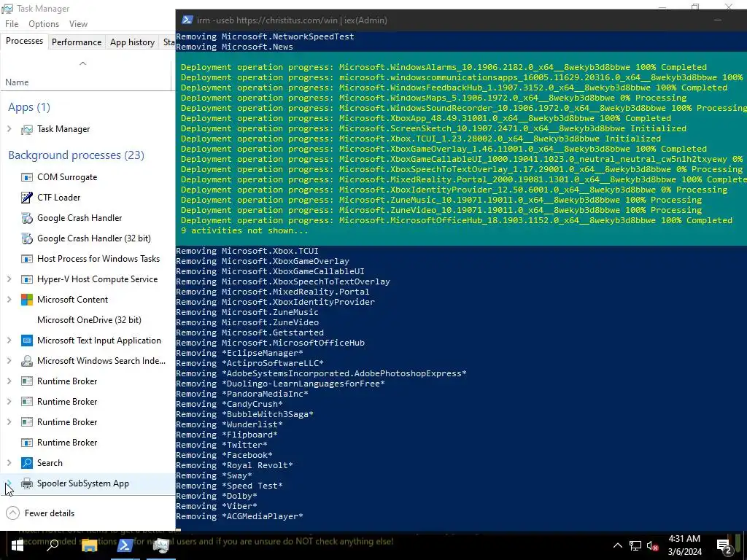Click the magnifier icon of the Search process
747x560 pixels.
(x=27, y=463)
